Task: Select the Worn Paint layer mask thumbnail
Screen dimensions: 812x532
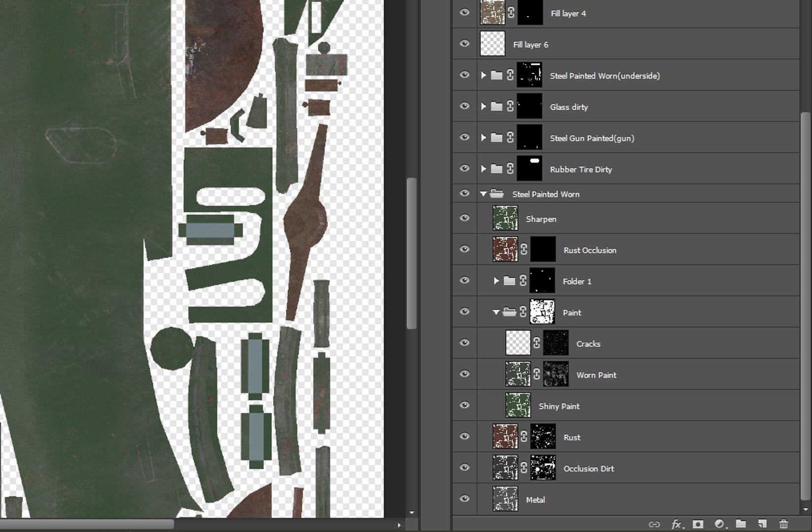Action: click(x=556, y=374)
